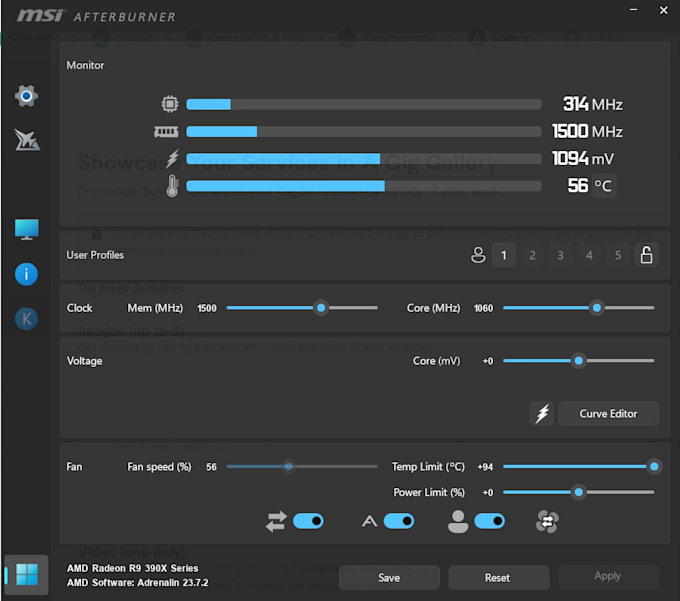Click the Power Limit value +0
The width and height of the screenshot is (680, 601).
[488, 493]
